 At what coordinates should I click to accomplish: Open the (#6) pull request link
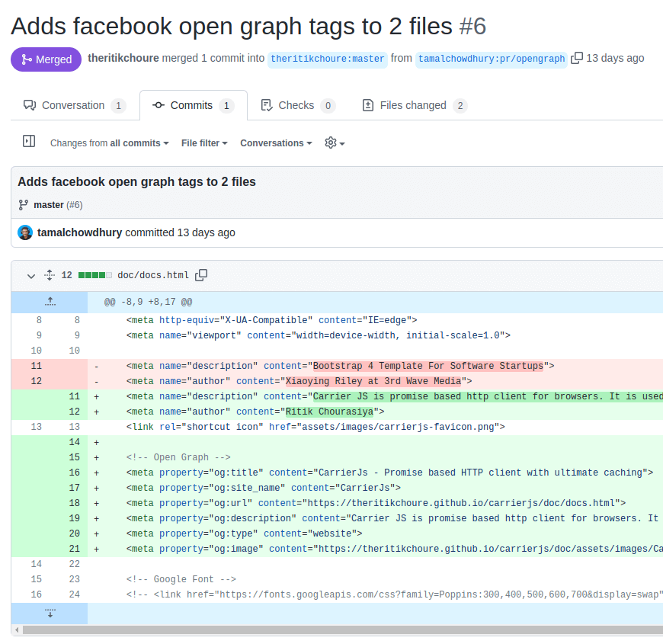[x=75, y=205]
